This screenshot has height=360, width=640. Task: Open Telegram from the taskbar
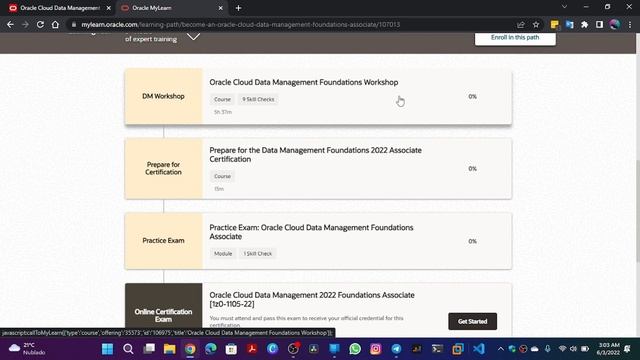pyautogui.click(x=396, y=349)
